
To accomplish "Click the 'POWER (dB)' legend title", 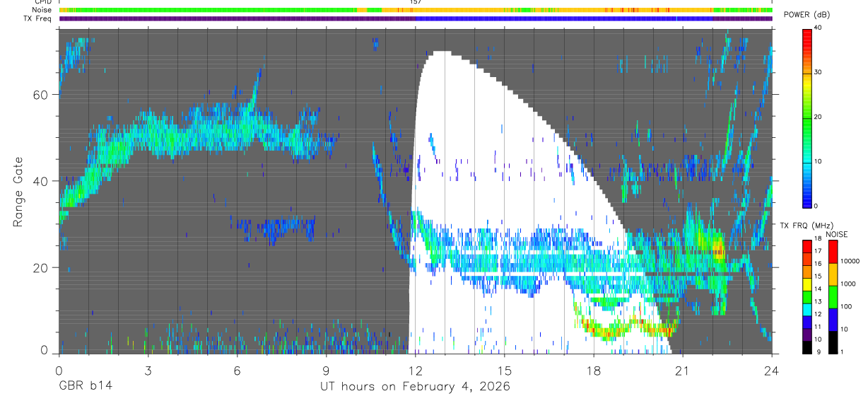I will [807, 15].
